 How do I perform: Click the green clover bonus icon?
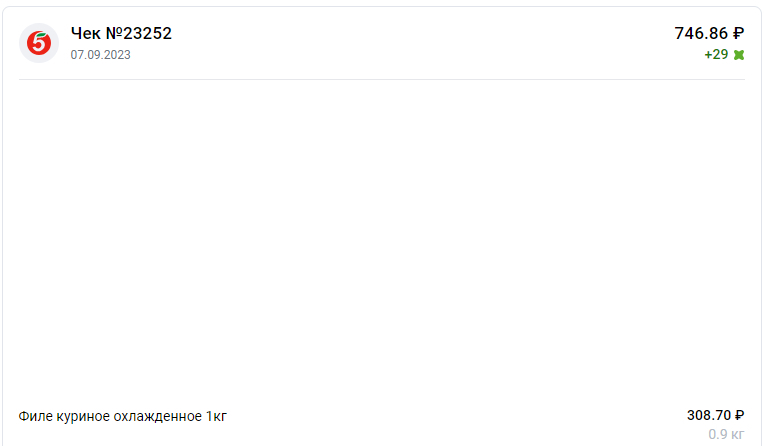[x=739, y=54]
